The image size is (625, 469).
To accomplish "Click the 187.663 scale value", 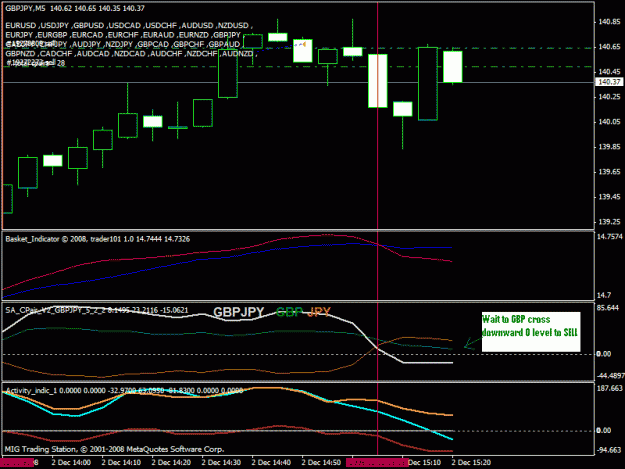I will 609,389.
